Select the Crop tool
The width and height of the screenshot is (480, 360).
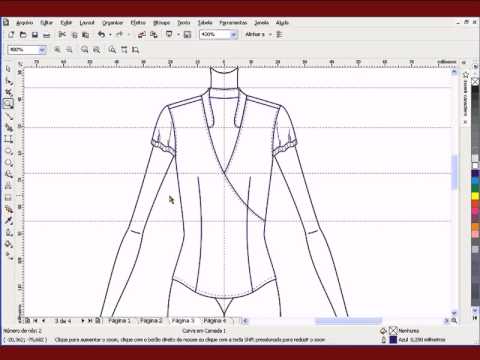click(8, 92)
